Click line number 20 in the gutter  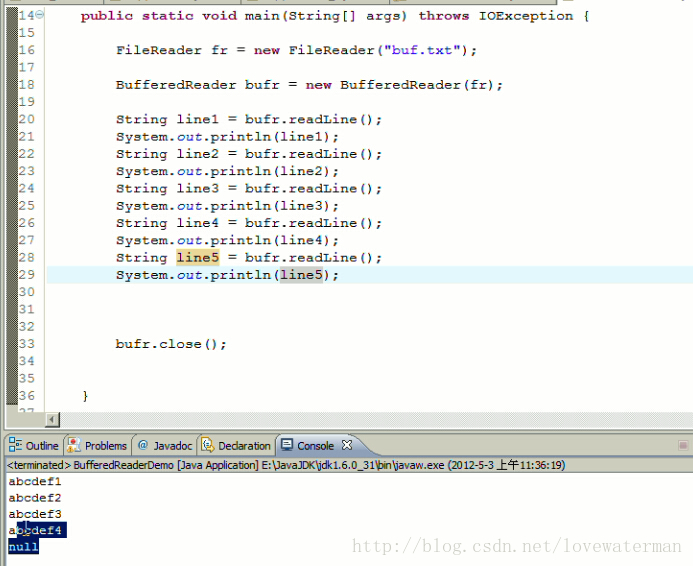click(x=27, y=119)
